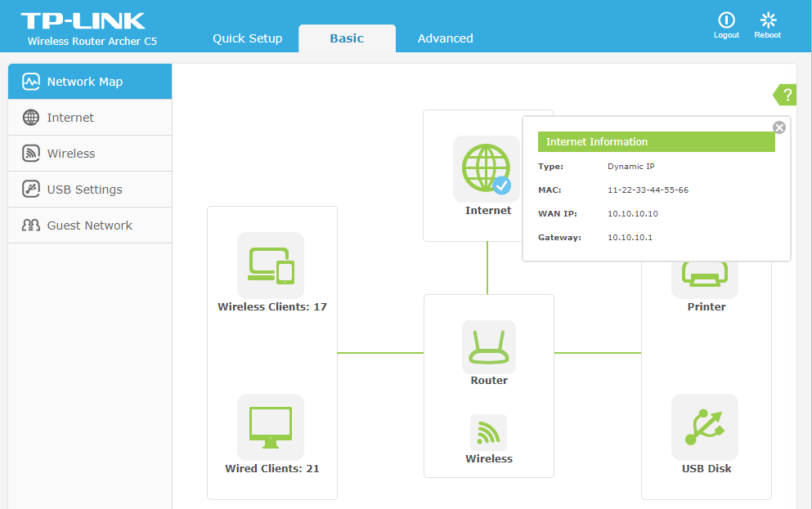
Task: Click the Logout label
Action: point(726,35)
